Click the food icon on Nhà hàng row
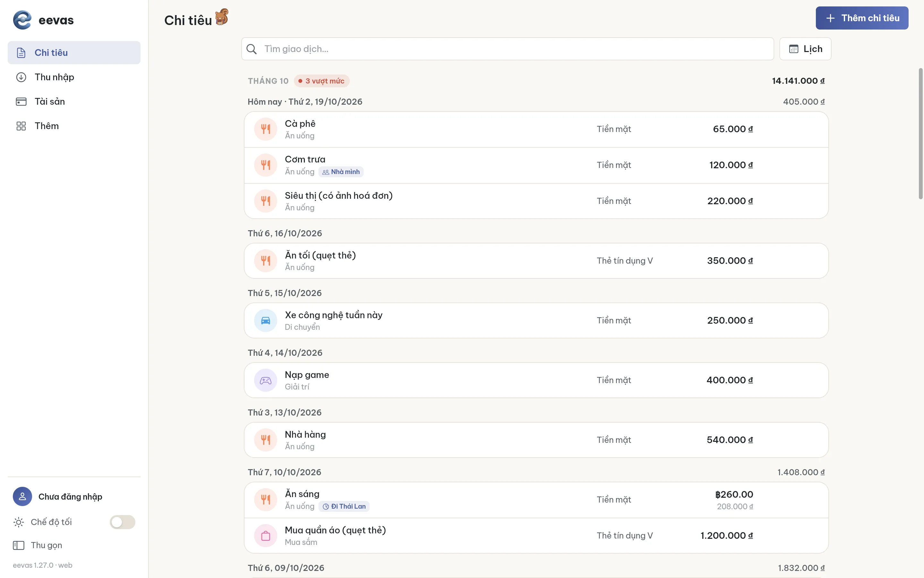Screen dimensions: 924x578 click(x=266, y=440)
